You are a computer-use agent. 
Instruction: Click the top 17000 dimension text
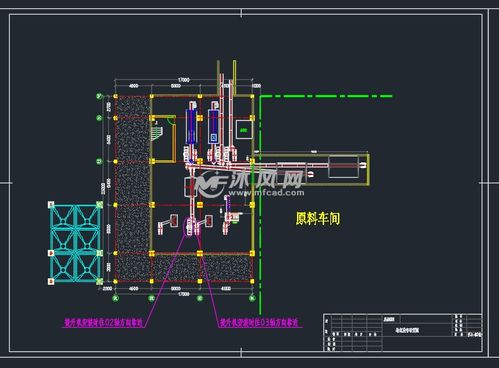coord(184,80)
